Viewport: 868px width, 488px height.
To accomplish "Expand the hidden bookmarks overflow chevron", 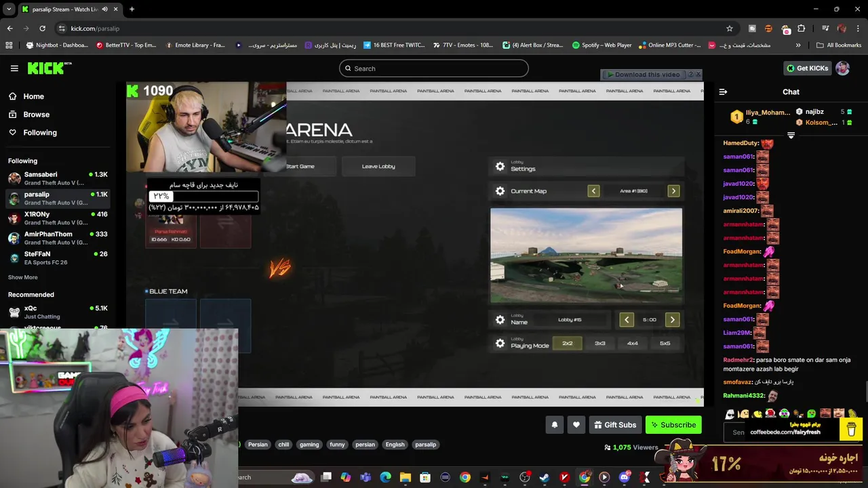I will 798,45.
